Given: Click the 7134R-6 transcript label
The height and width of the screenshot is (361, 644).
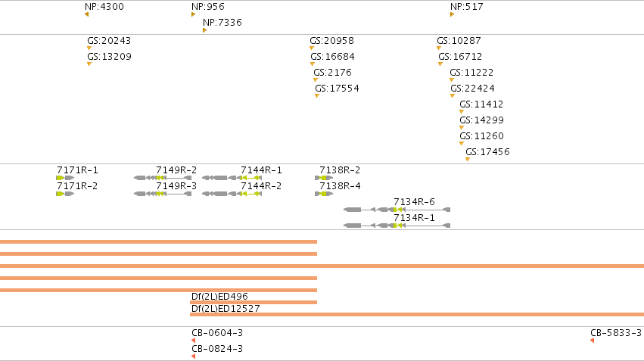Looking at the screenshot, I should pos(414,202).
